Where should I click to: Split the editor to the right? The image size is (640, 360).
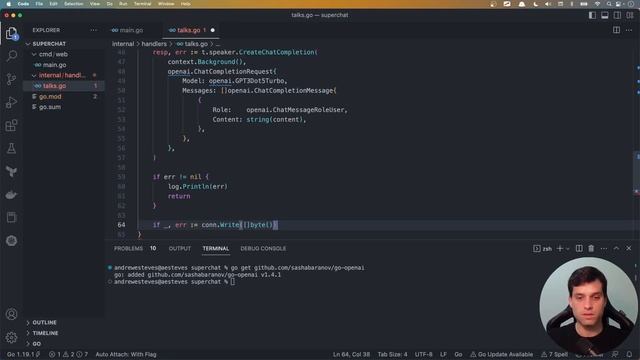pos(616,30)
